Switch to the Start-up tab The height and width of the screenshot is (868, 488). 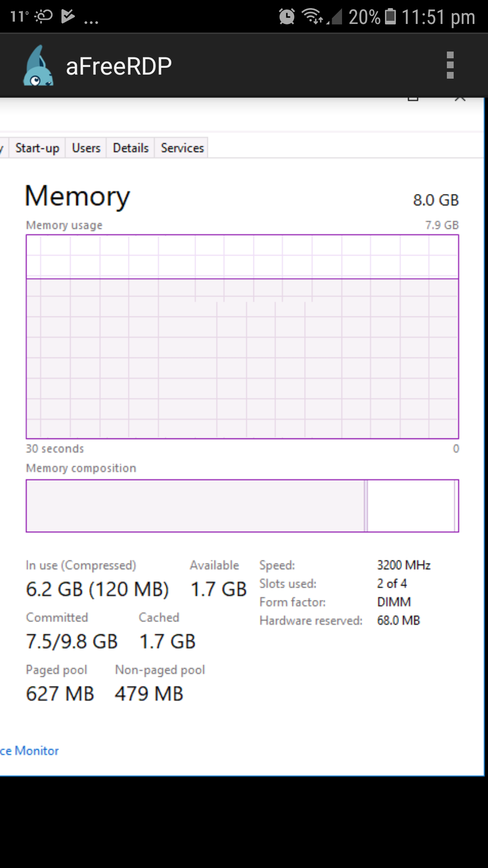(x=38, y=147)
